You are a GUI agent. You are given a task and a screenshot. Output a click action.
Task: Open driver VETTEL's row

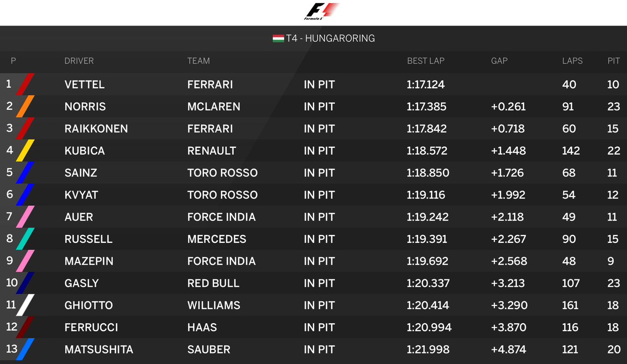coord(313,84)
